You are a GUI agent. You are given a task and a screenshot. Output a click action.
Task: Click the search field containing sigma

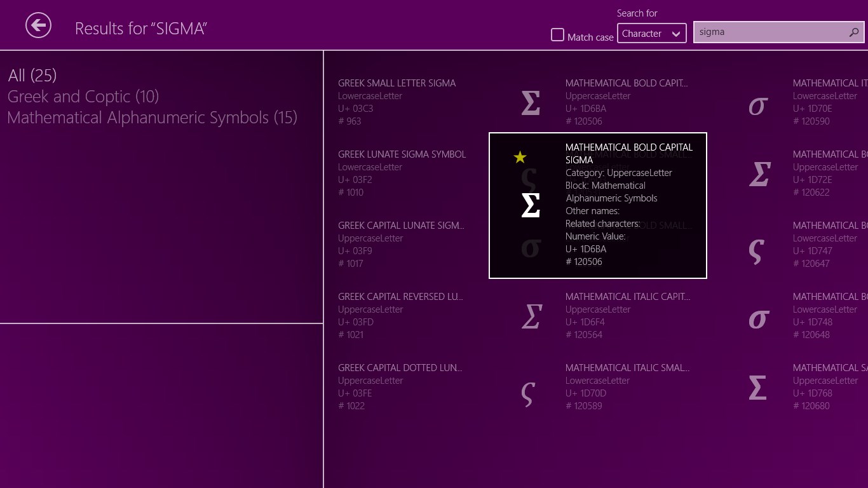click(769, 32)
